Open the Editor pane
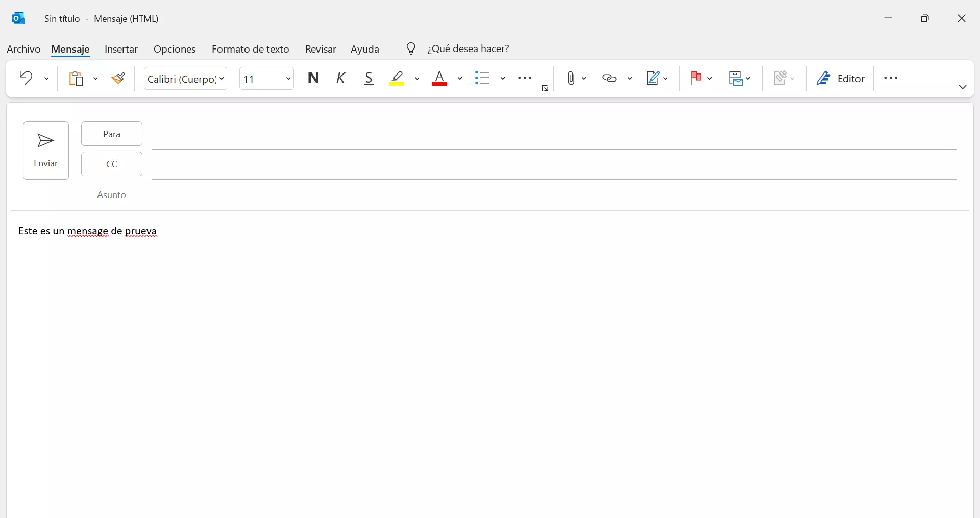Screen dimensions: 980x518 pyautogui.click(x=841, y=78)
